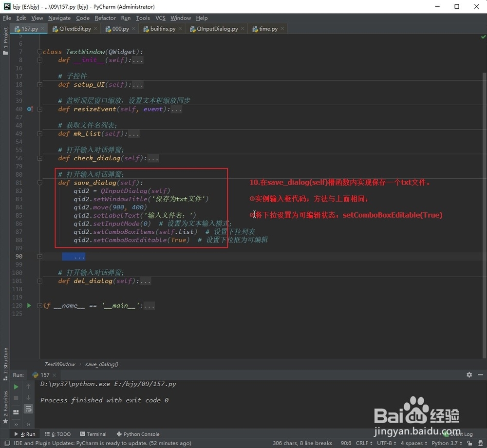Open the VCS menu
This screenshot has height=448, width=487.
point(160,18)
